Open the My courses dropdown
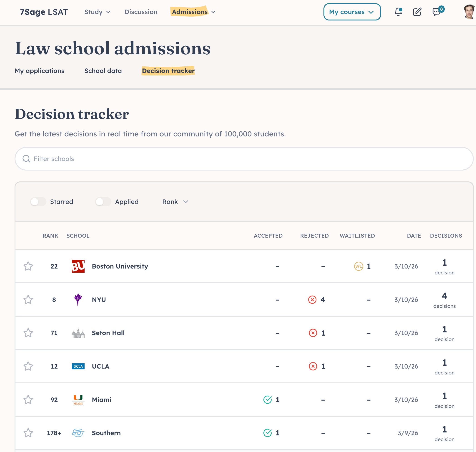The image size is (476, 452). point(352,12)
